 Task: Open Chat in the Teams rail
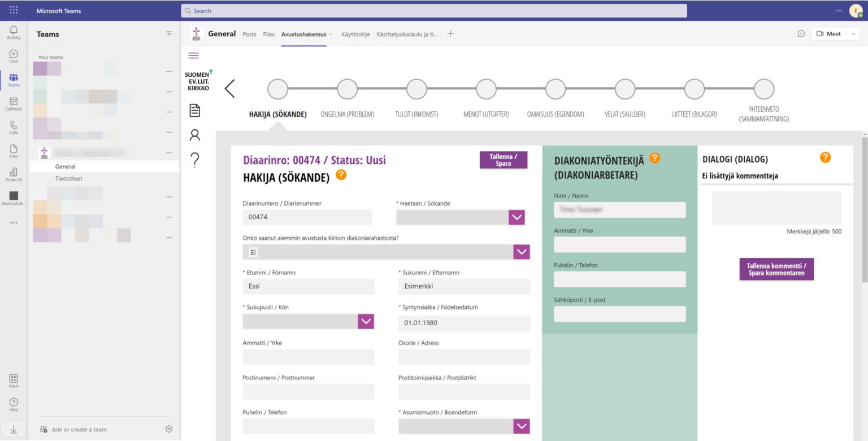(14, 56)
